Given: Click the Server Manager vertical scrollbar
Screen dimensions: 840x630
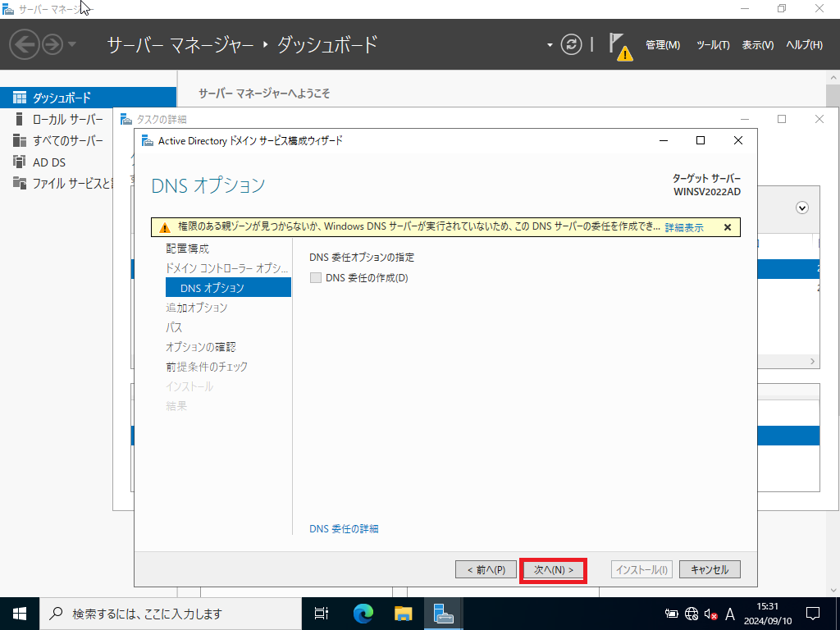Looking at the screenshot, I should coord(833,332).
